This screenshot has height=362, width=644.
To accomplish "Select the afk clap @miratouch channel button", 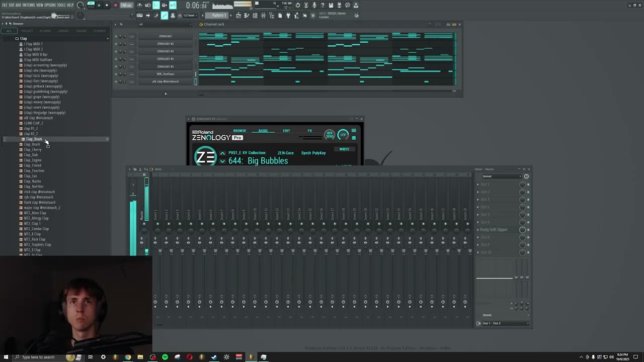I will pos(166,81).
